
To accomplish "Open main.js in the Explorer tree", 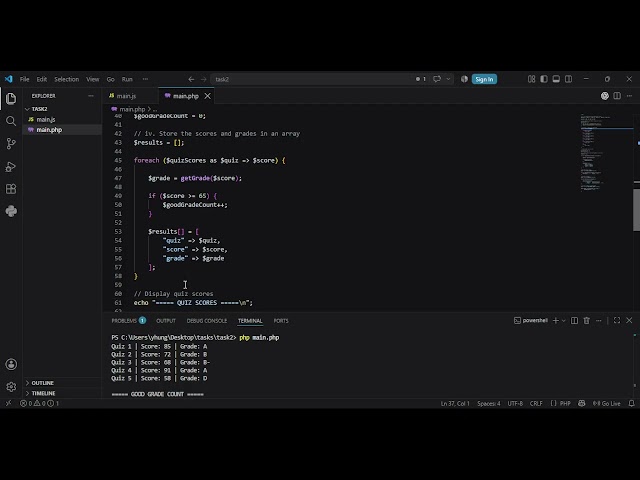I will pos(62,119).
